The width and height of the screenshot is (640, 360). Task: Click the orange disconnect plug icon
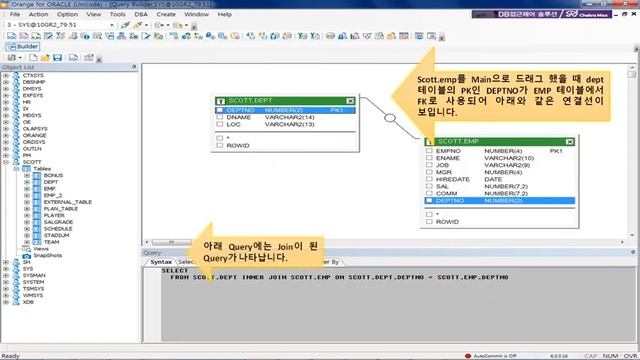coord(138,25)
